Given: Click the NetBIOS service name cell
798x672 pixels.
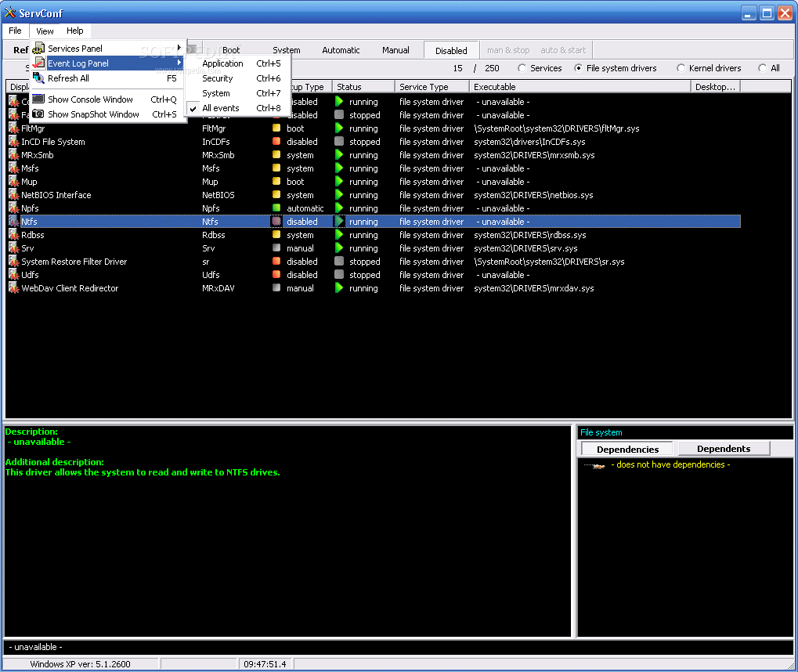Looking at the screenshot, I should click(x=218, y=195).
